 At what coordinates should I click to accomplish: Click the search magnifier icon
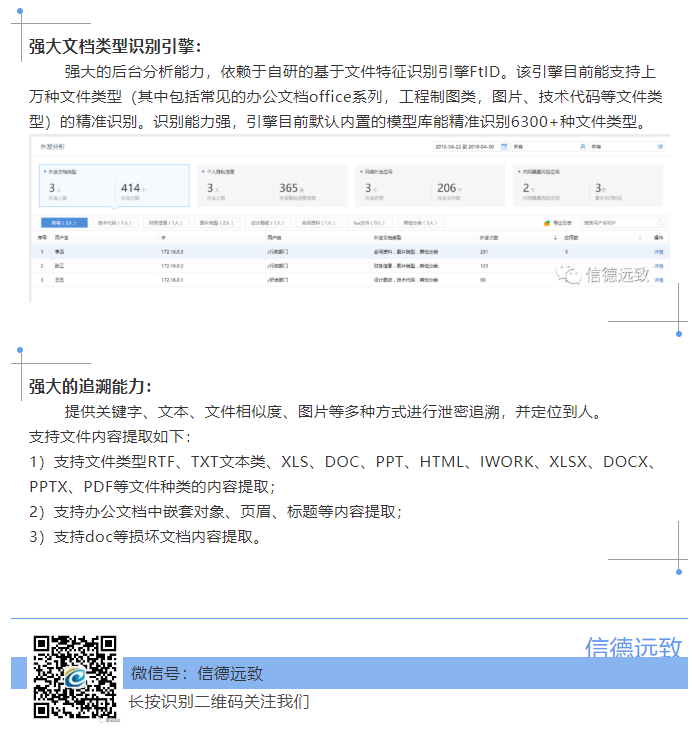tap(660, 223)
